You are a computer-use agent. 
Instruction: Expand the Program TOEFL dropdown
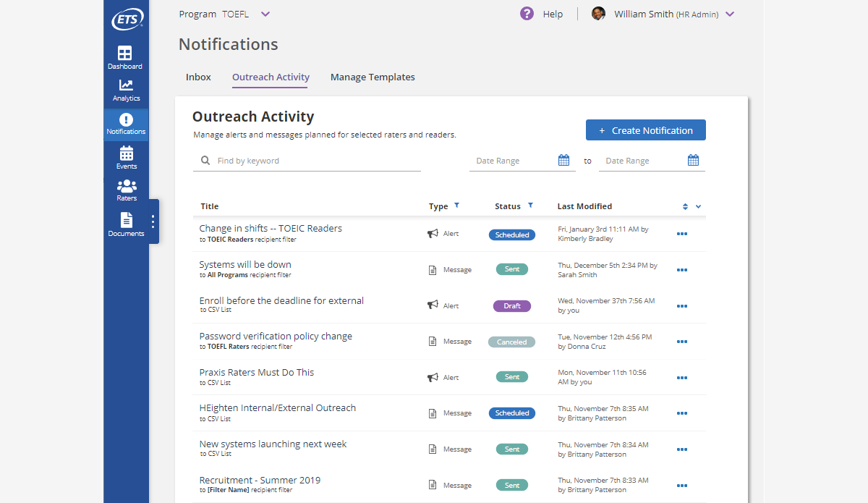(x=265, y=14)
